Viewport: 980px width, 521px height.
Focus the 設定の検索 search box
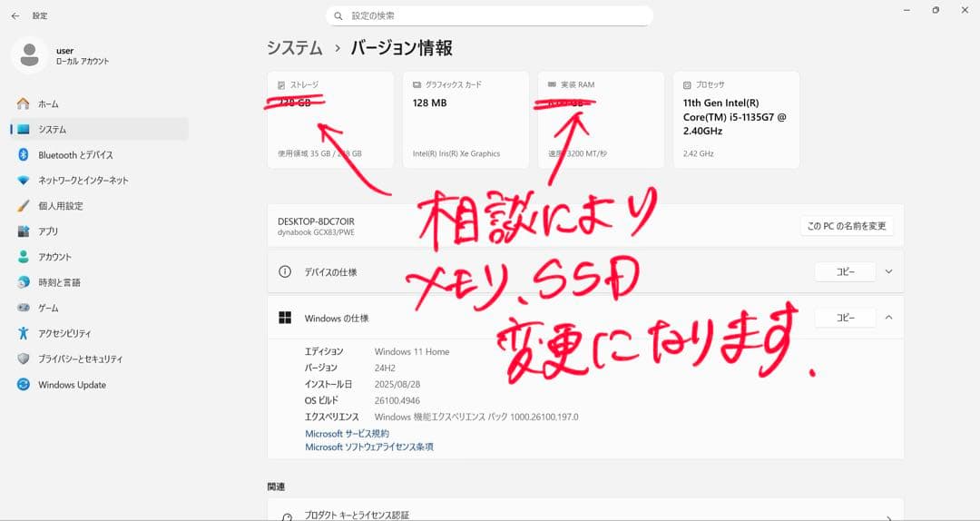[x=489, y=15]
